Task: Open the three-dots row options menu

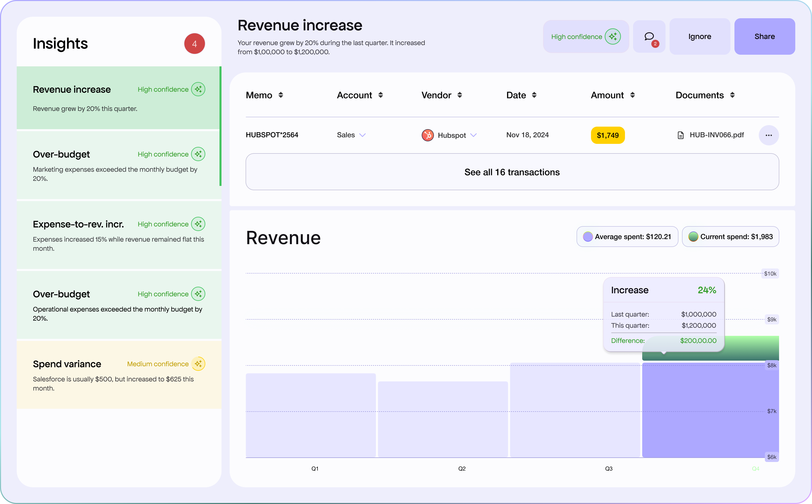Action: click(x=769, y=135)
